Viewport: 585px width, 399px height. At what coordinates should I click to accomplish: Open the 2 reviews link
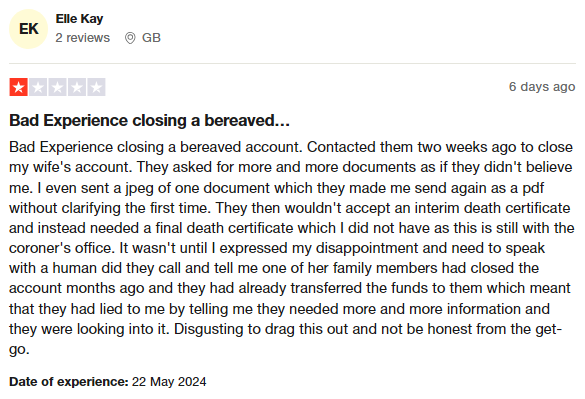(82, 38)
